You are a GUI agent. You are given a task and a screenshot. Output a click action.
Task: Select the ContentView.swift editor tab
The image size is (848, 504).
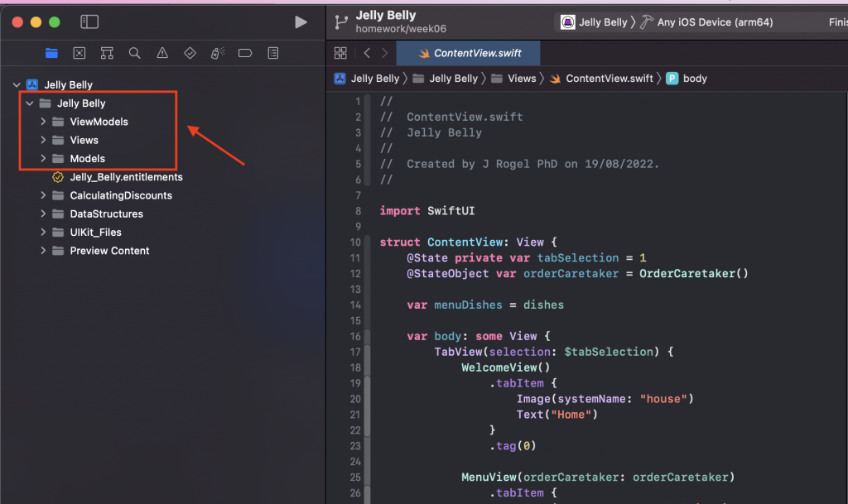coord(470,53)
